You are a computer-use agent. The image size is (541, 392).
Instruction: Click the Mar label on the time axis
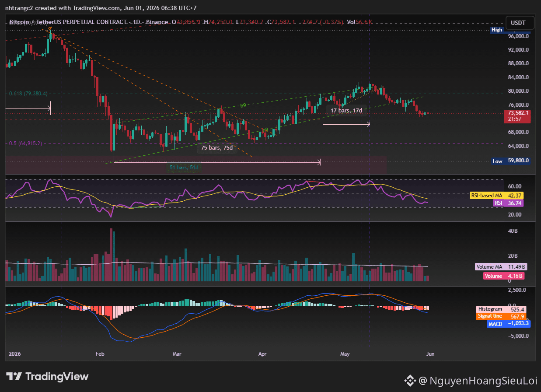177,353
